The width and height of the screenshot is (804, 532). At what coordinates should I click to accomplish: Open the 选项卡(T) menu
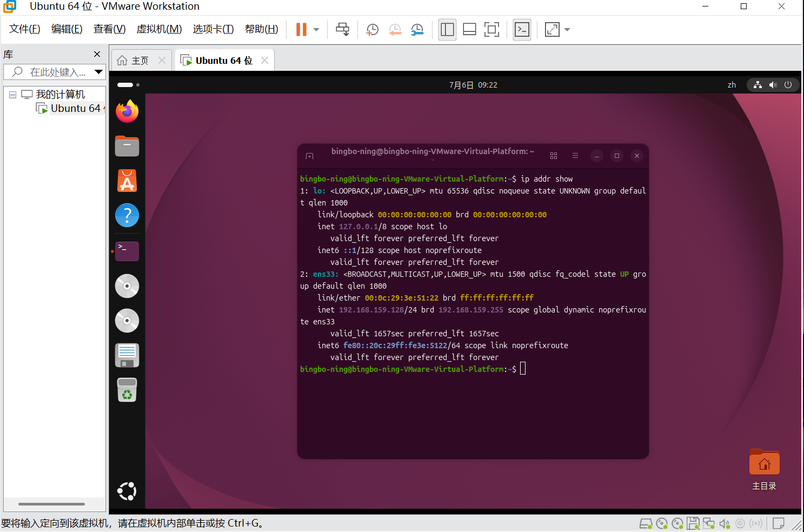(214, 29)
